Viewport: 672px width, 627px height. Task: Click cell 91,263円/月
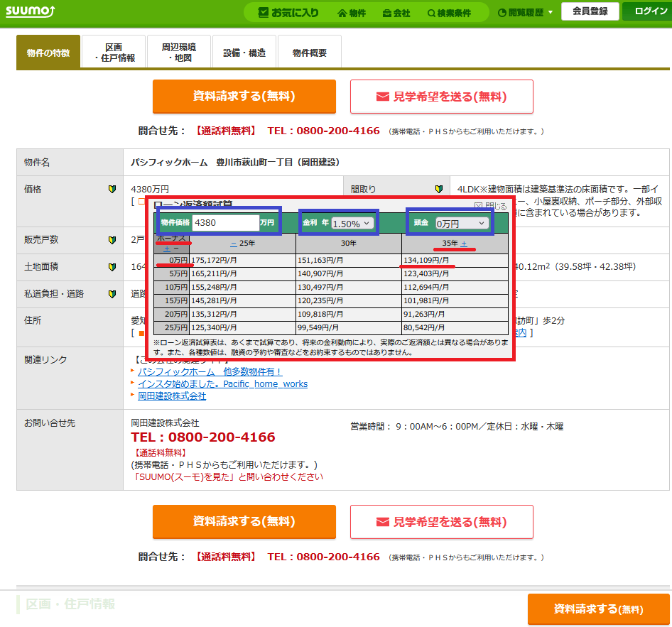(x=455, y=314)
